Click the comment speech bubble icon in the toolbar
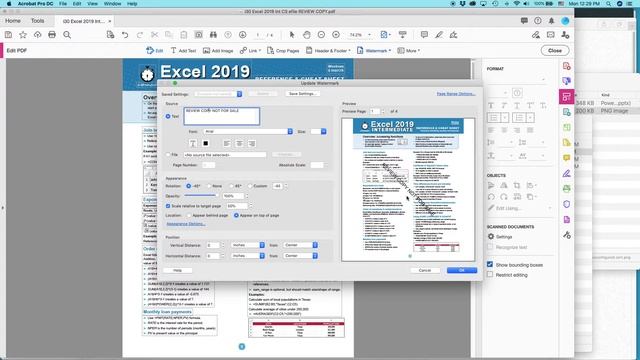 point(424,35)
